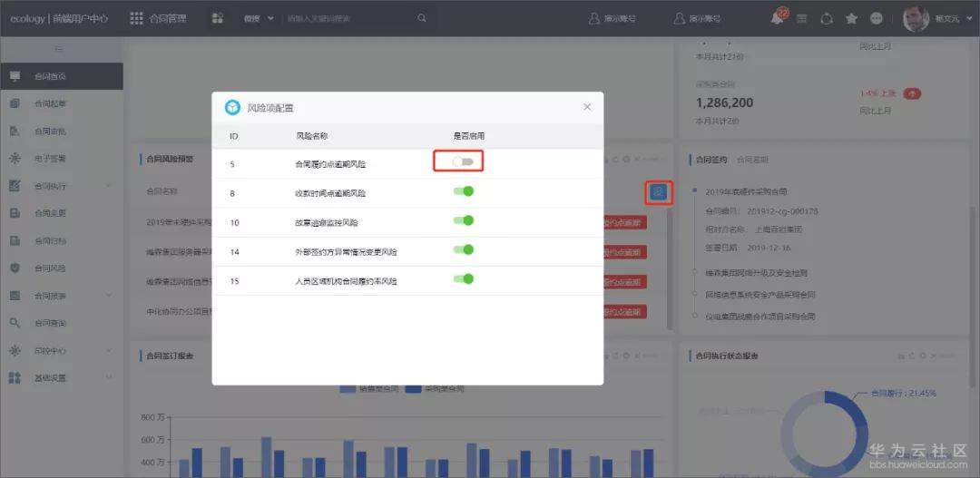Screen dimensions: 980x478
Task: Click the 合同管理 header title
Action: (x=168, y=19)
